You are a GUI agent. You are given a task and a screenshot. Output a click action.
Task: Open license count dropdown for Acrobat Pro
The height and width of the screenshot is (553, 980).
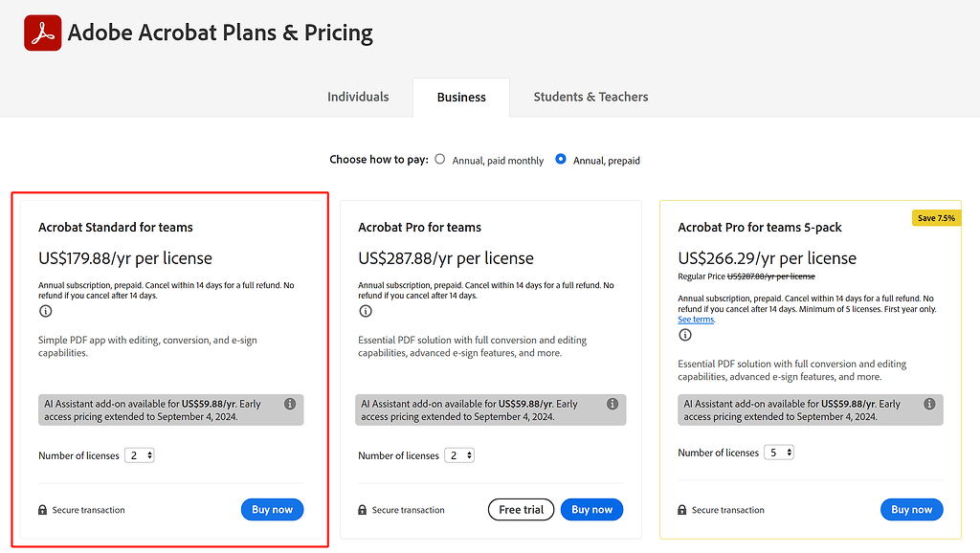(459, 455)
